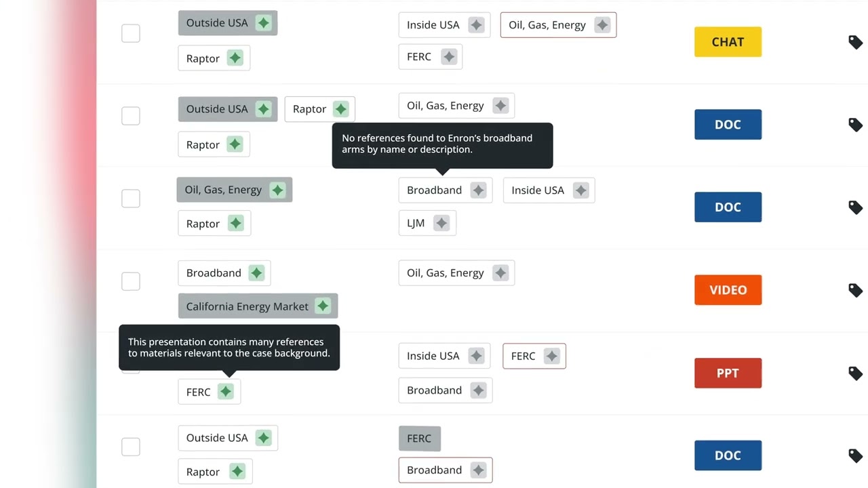Click sparkle icon on red-outlined FERC tag
This screenshot has height=488, width=868.
(552, 356)
